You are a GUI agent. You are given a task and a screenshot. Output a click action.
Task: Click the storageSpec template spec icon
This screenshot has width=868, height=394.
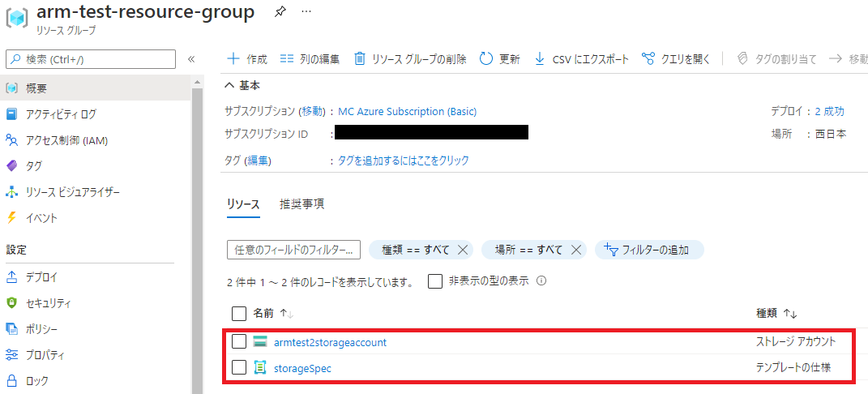pyautogui.click(x=259, y=367)
